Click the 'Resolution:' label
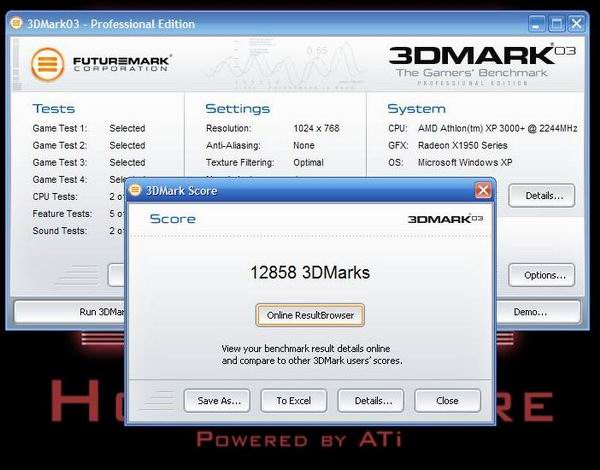 pyautogui.click(x=228, y=128)
